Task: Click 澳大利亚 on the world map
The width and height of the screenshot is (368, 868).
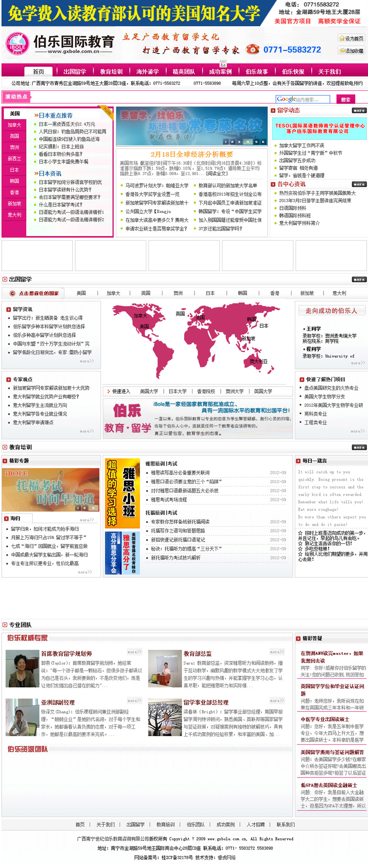Action: tap(258, 361)
